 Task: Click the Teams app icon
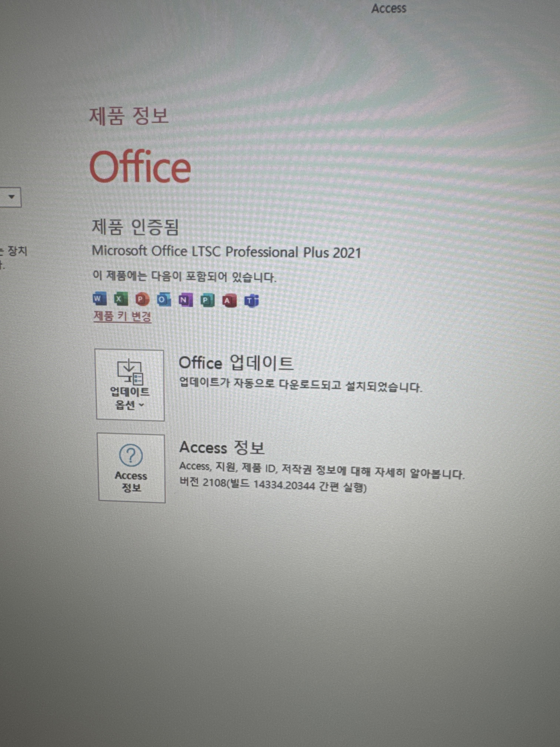pos(251,301)
